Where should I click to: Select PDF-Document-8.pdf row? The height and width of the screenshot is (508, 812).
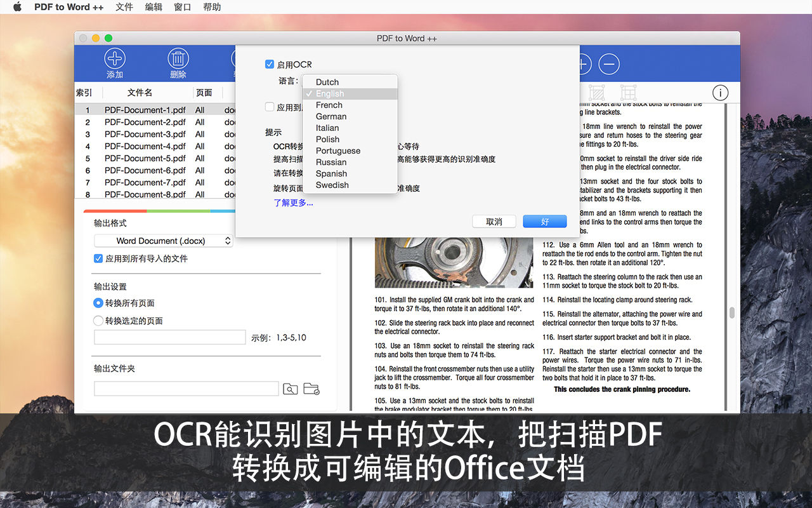[x=154, y=194]
